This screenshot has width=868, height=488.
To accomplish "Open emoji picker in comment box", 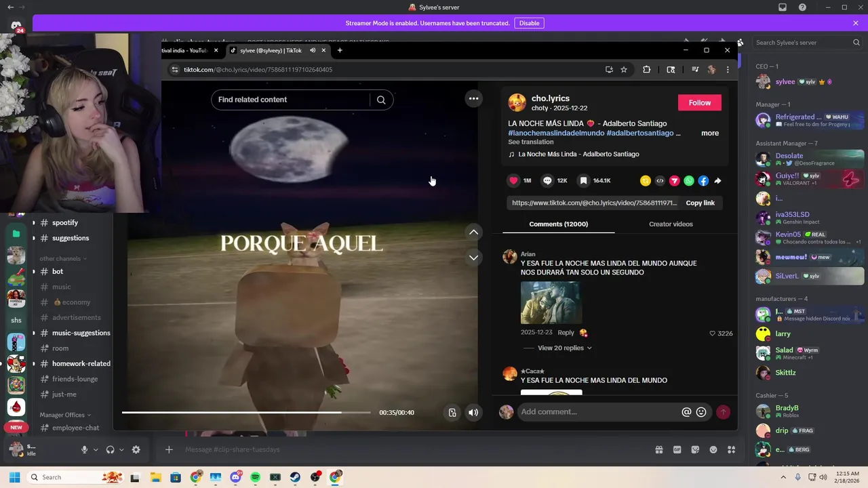I will coord(701,412).
